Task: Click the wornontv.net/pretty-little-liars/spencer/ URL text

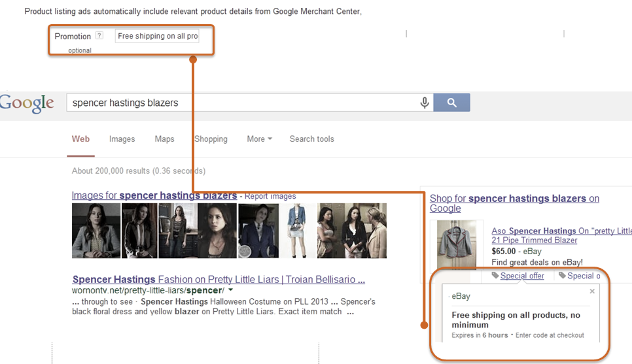Action: [148, 290]
